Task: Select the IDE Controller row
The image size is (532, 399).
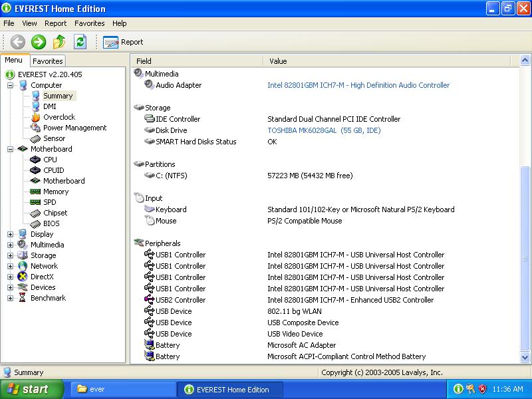Action: tap(325, 119)
